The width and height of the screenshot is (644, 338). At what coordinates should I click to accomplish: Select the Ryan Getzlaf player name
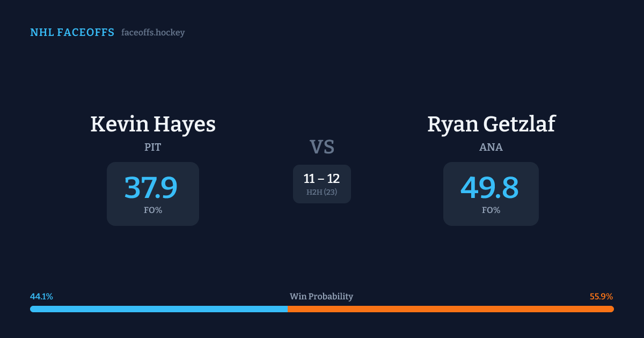click(491, 124)
